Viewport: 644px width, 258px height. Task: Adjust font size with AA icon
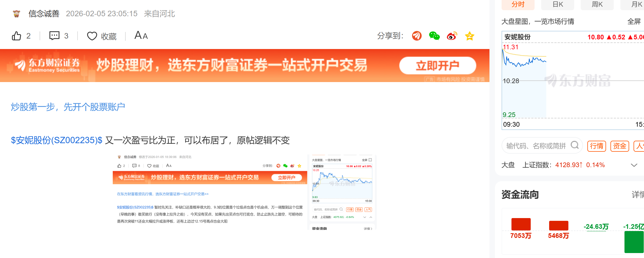pos(141,36)
